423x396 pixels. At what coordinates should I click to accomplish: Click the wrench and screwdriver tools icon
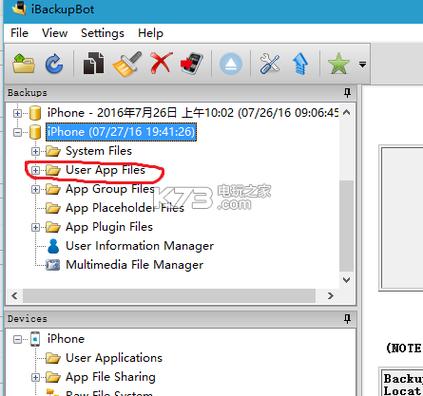point(269,63)
